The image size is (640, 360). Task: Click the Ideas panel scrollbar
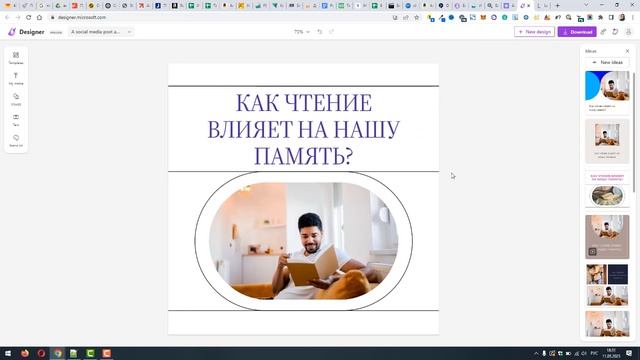634,131
